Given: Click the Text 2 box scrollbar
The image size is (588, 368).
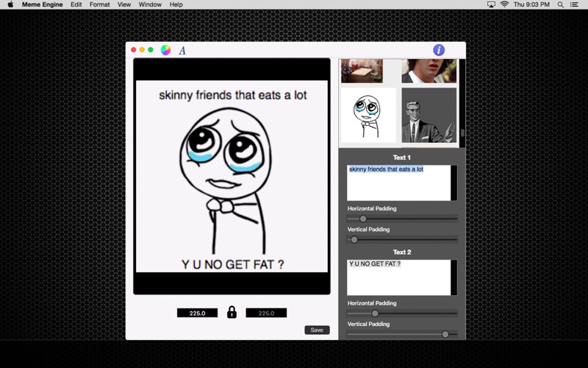Looking at the screenshot, I should click(453, 277).
